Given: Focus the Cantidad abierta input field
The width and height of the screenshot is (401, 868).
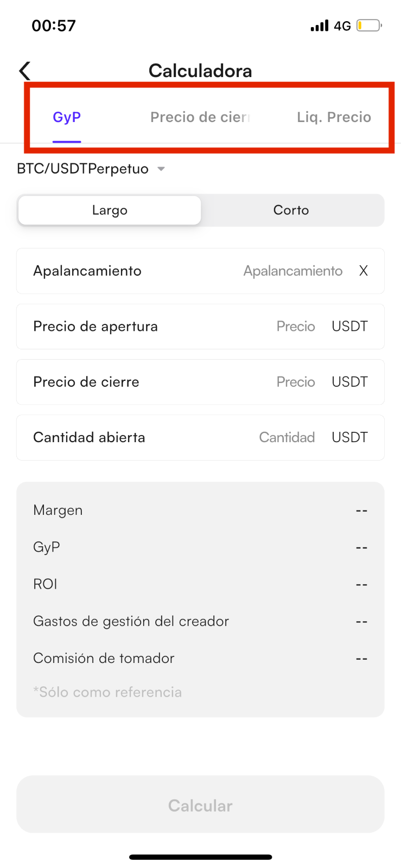Looking at the screenshot, I should [200, 437].
